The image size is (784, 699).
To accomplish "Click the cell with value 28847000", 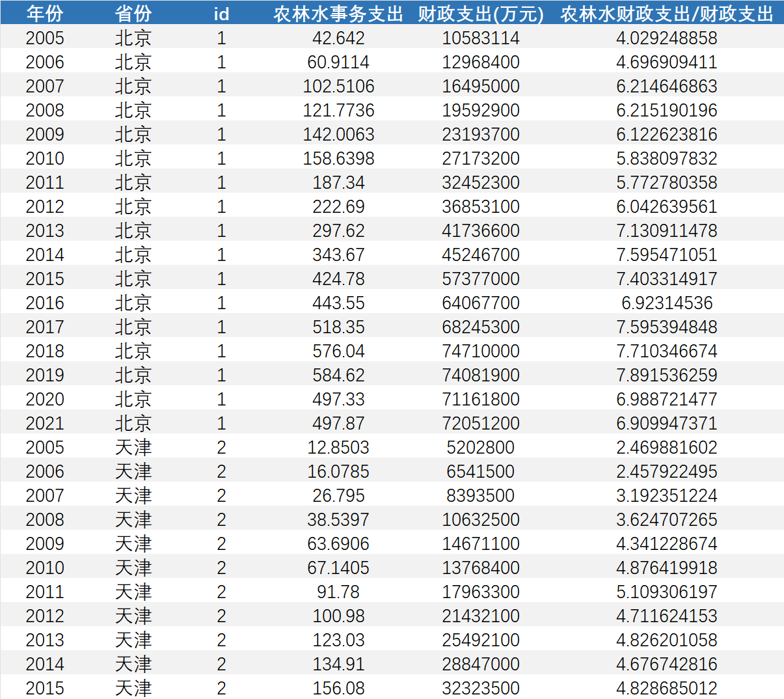I will click(481, 665).
